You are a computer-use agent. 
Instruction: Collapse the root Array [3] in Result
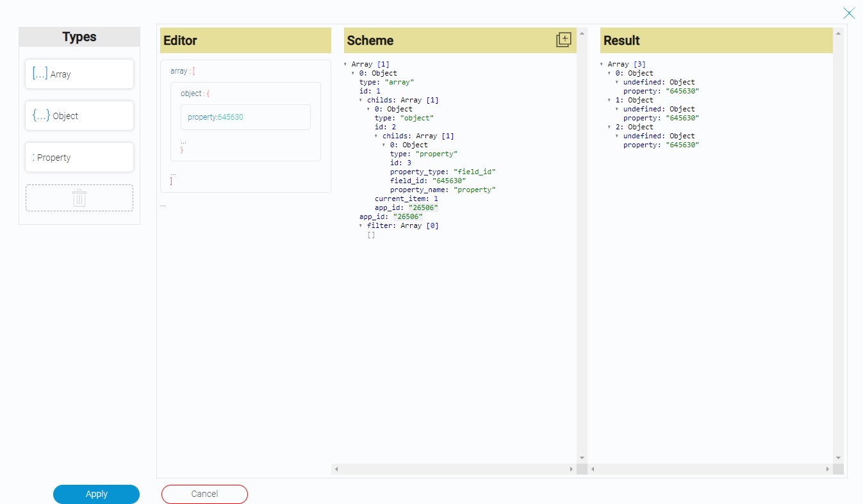[x=602, y=64]
